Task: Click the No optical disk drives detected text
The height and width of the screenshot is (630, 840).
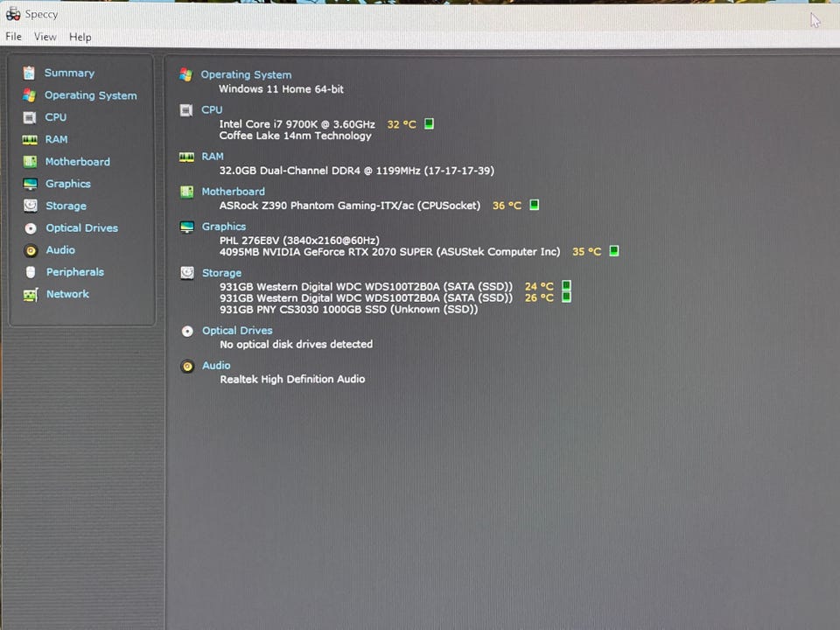Action: tap(297, 345)
